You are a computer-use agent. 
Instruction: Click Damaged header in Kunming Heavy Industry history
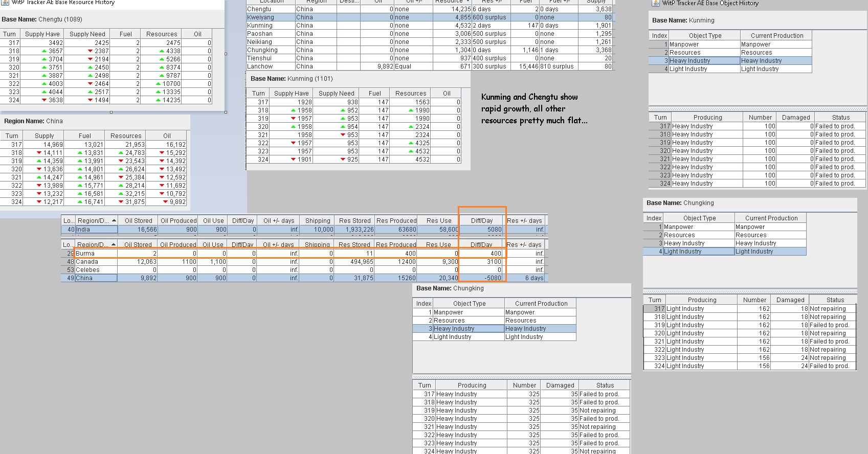796,118
